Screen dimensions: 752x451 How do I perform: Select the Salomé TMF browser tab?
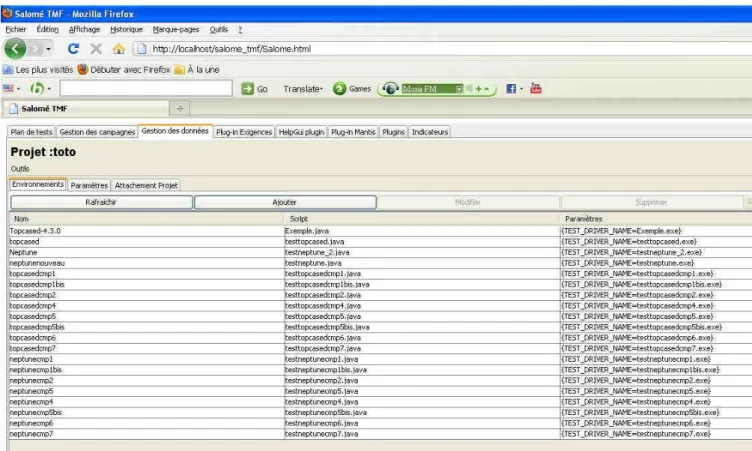(86, 108)
